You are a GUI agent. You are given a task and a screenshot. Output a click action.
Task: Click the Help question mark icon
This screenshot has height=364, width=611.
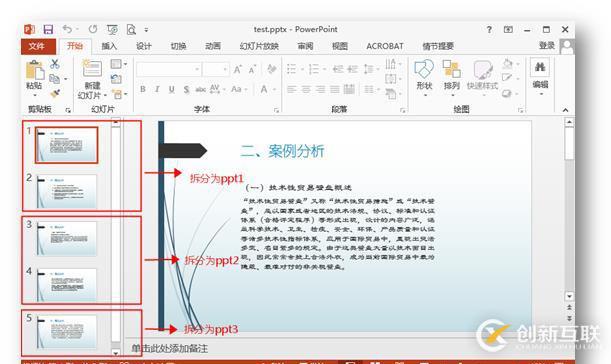[x=489, y=30]
